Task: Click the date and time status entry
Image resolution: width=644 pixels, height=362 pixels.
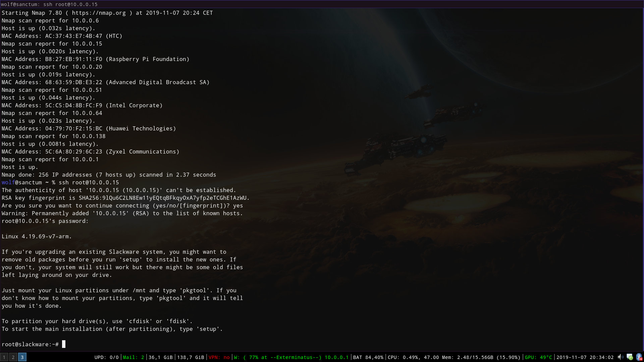Action: (x=585, y=357)
